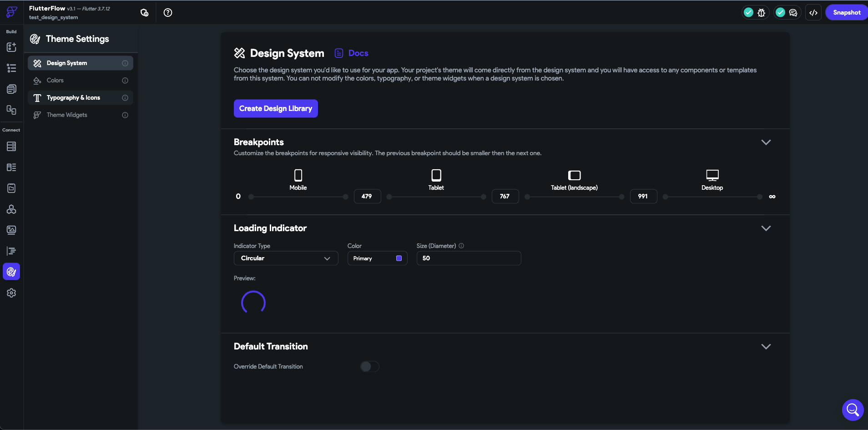Open the chat feedback panel
The image size is (868, 430).
(793, 12)
